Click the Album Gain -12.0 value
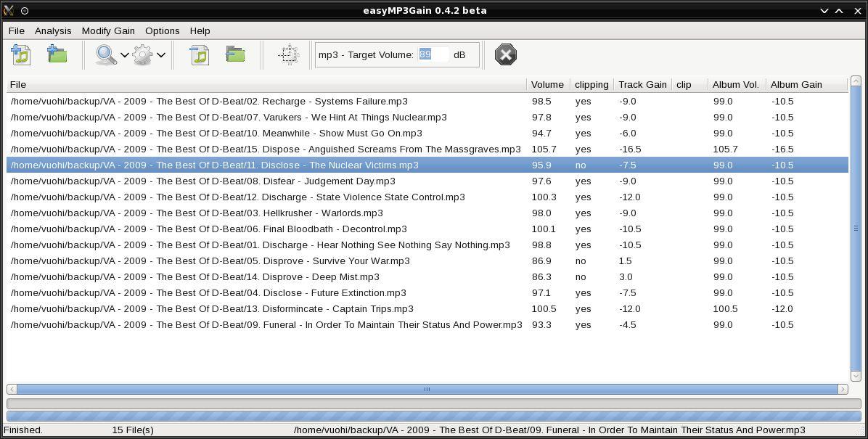Viewport: 868px width, 439px height. (782, 309)
